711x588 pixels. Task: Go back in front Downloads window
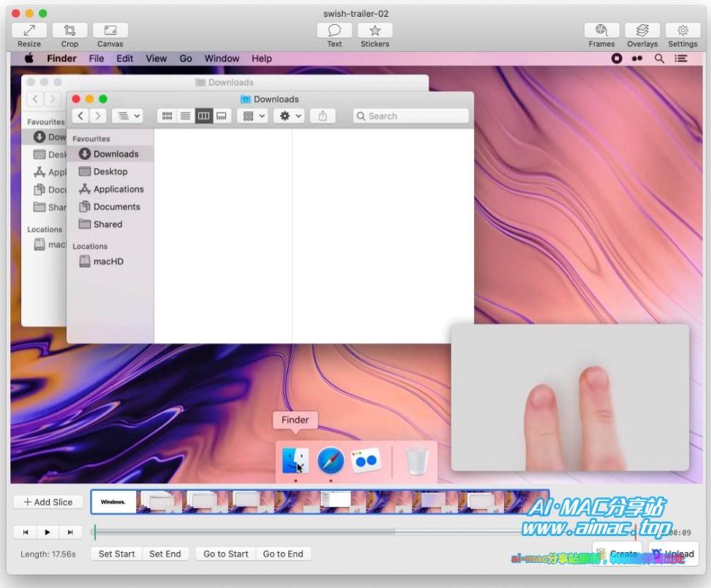tap(80, 116)
